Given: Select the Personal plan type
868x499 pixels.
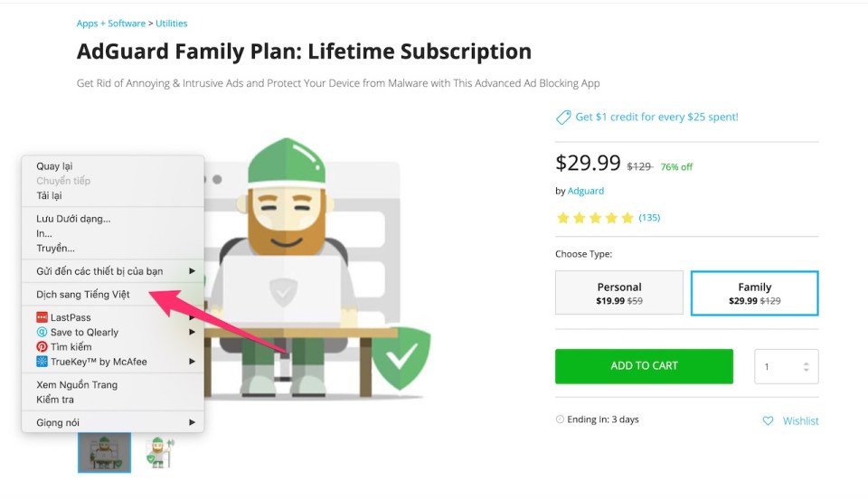Looking at the screenshot, I should point(619,293).
